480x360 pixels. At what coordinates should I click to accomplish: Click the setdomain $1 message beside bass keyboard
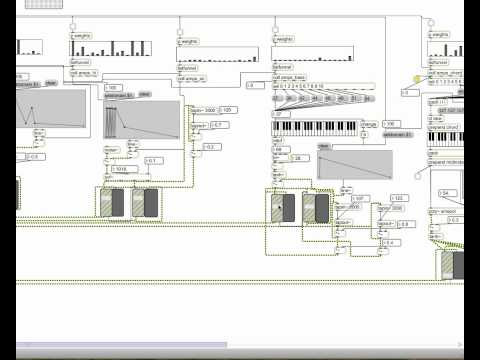pyautogui.click(x=398, y=135)
